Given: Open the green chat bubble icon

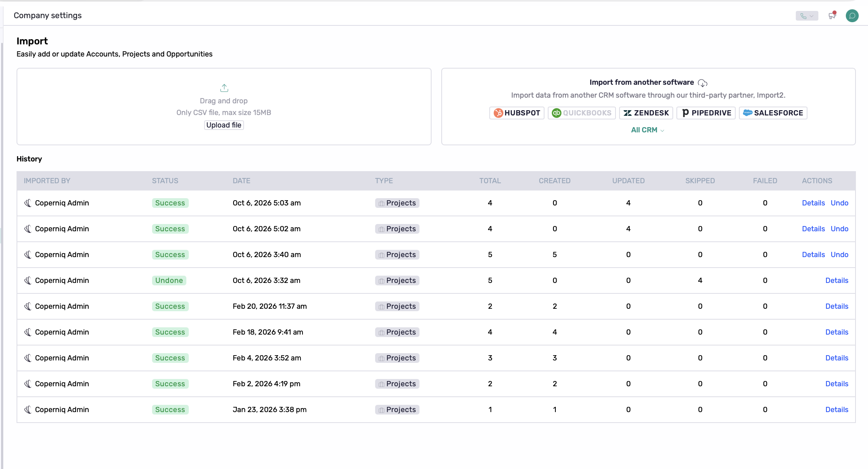Looking at the screenshot, I should [852, 16].
